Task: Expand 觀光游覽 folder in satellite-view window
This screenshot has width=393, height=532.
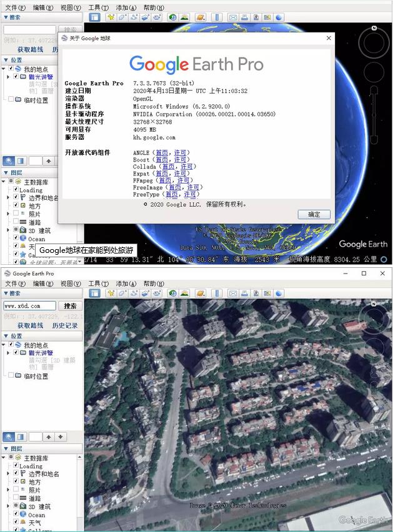Action: [8, 353]
